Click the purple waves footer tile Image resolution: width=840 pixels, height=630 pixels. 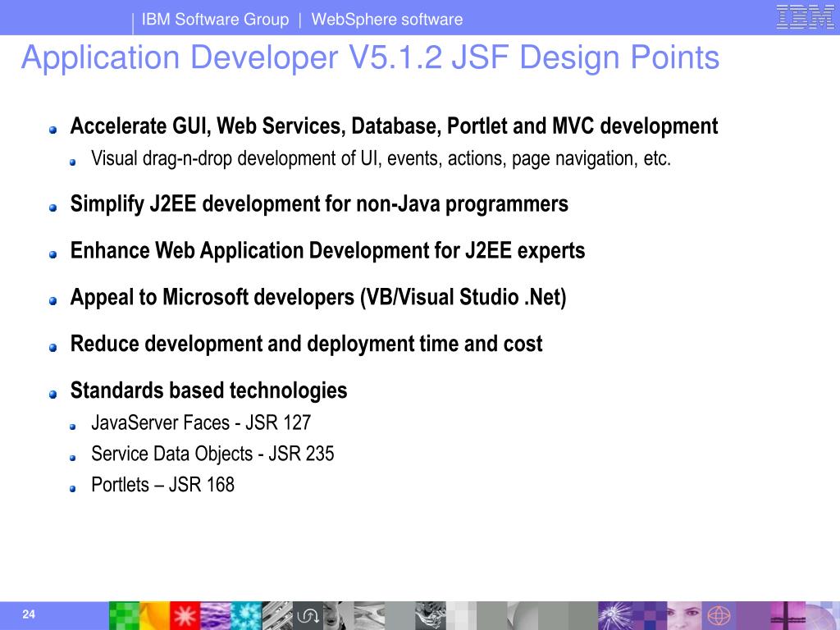point(216,615)
